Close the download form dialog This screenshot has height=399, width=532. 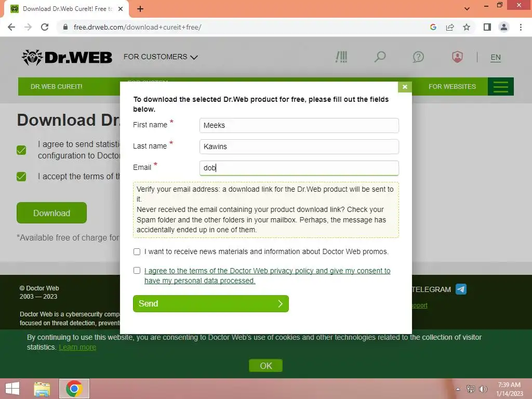(x=405, y=87)
